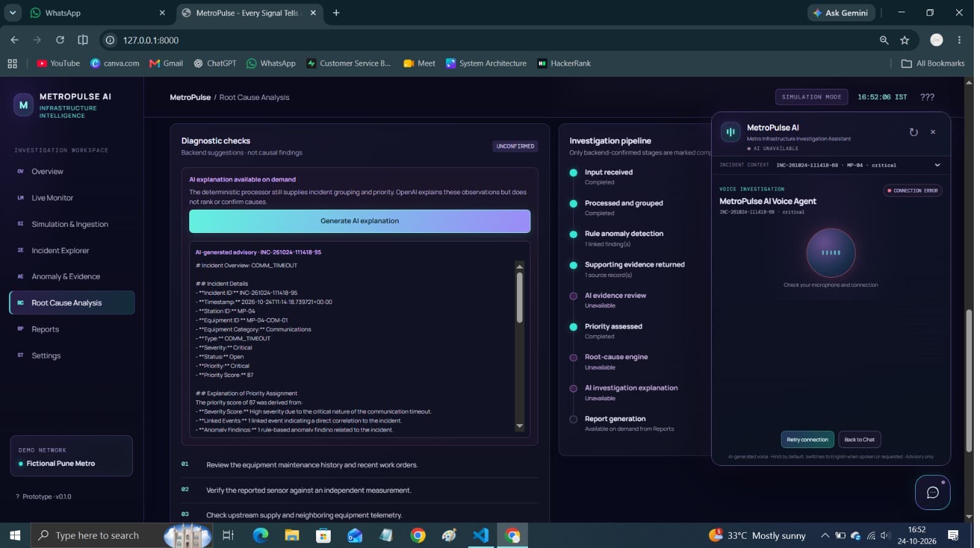980x548 pixels.
Task: Click the Windows taskbar search box
Action: tap(123, 535)
